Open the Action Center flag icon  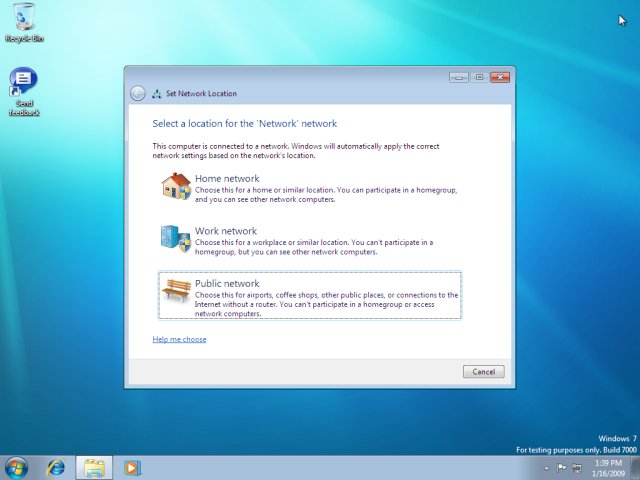pyautogui.click(x=562, y=467)
